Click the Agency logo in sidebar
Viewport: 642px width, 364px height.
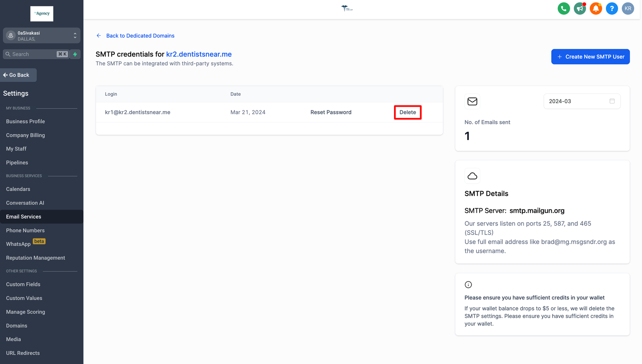pyautogui.click(x=42, y=14)
